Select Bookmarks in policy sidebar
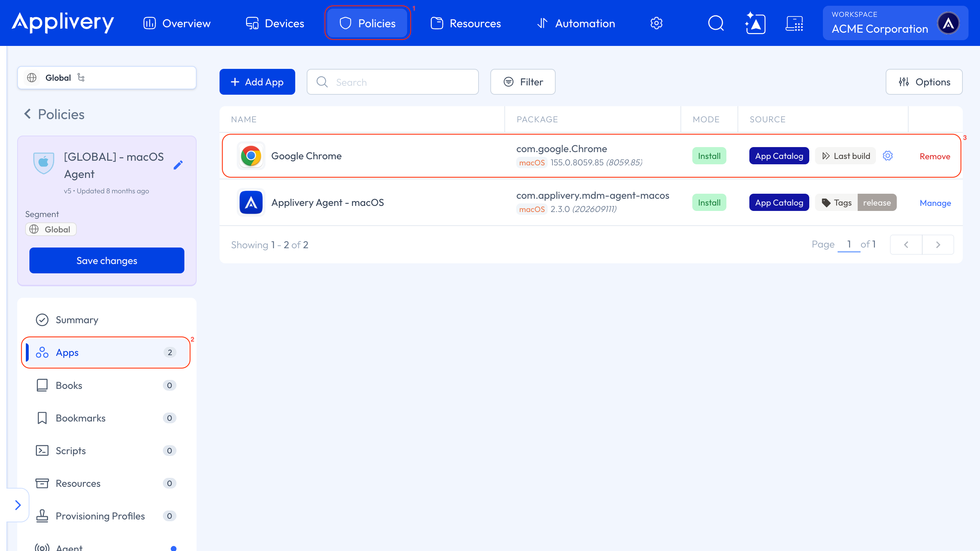 [107, 418]
